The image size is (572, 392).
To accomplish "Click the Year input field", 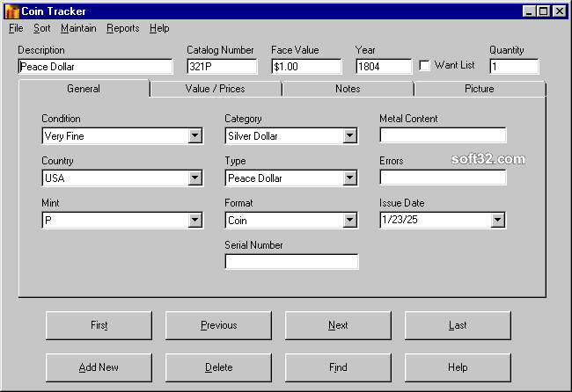I will pyautogui.click(x=384, y=67).
